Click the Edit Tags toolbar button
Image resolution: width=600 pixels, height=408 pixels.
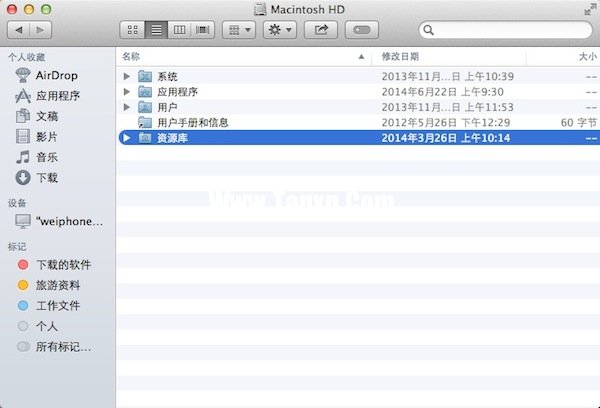[362, 30]
